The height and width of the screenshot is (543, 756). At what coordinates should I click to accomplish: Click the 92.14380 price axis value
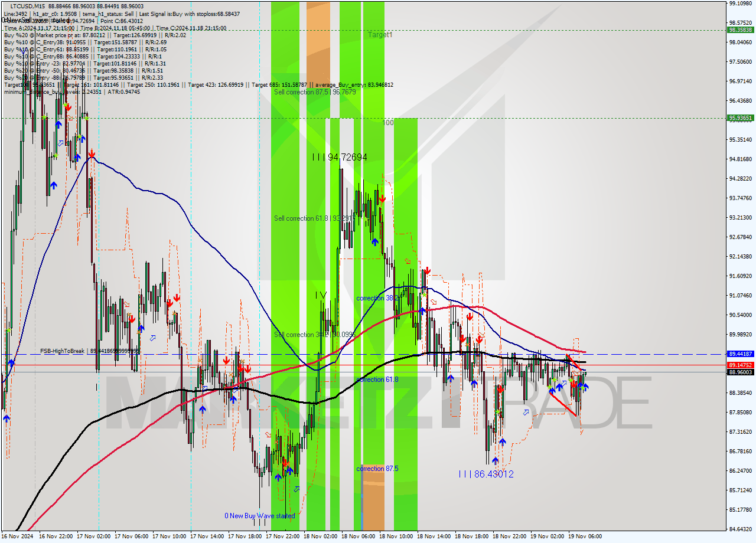click(741, 256)
